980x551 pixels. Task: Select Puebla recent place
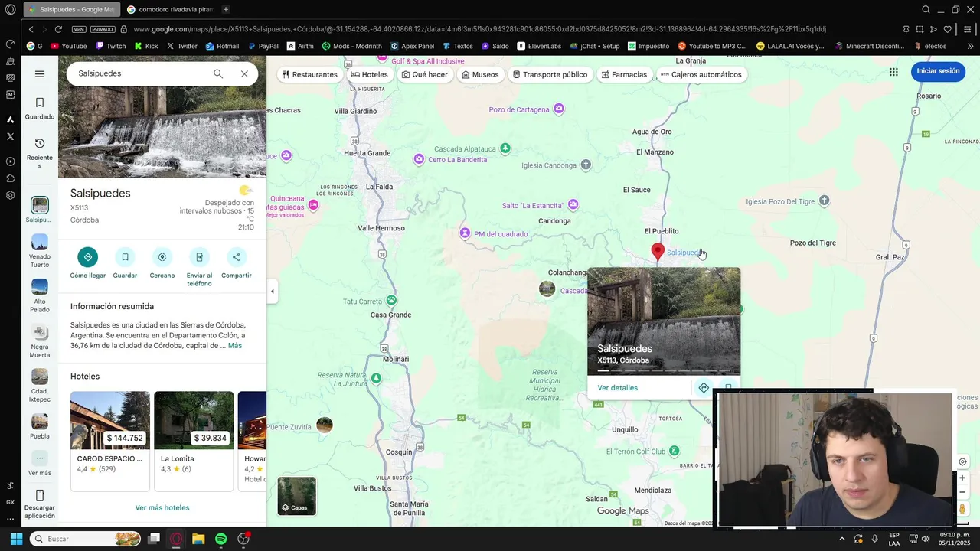(40, 427)
